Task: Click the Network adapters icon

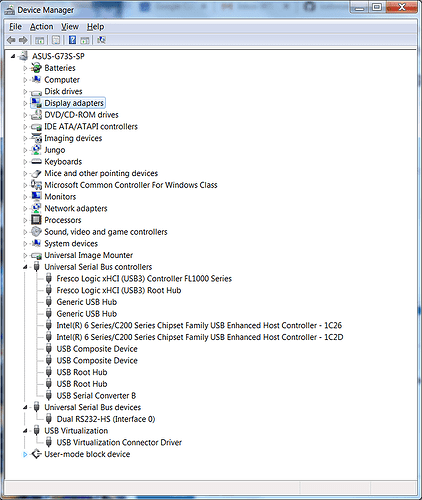Action: [36, 208]
